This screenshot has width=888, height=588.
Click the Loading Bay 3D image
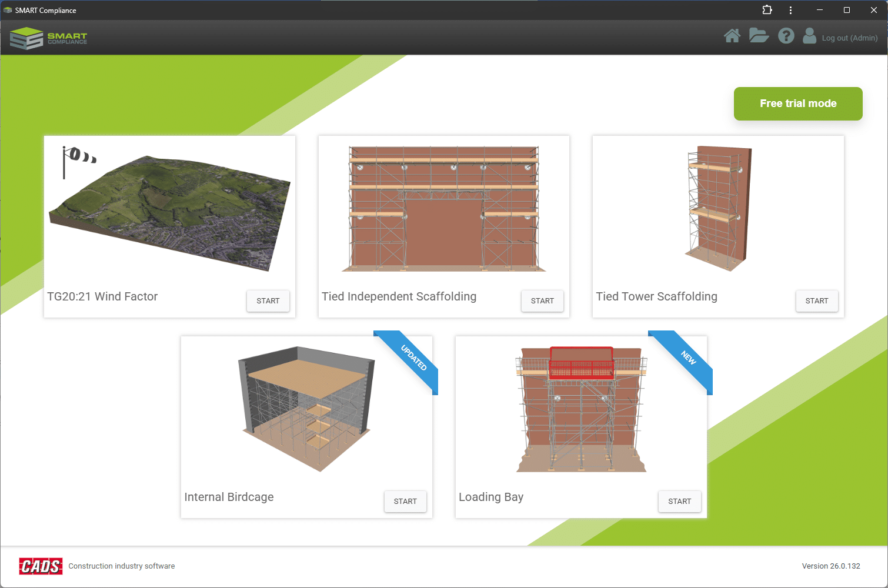[x=581, y=409]
